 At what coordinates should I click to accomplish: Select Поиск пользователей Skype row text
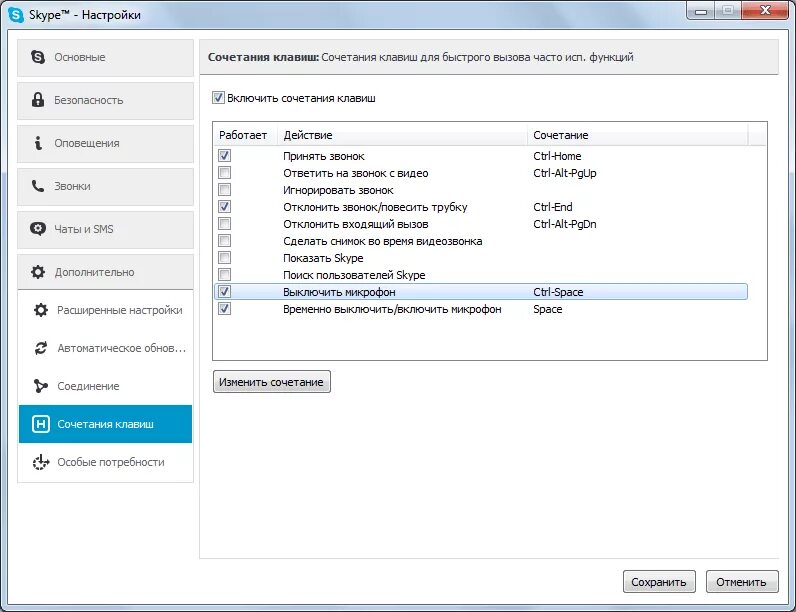(x=354, y=275)
